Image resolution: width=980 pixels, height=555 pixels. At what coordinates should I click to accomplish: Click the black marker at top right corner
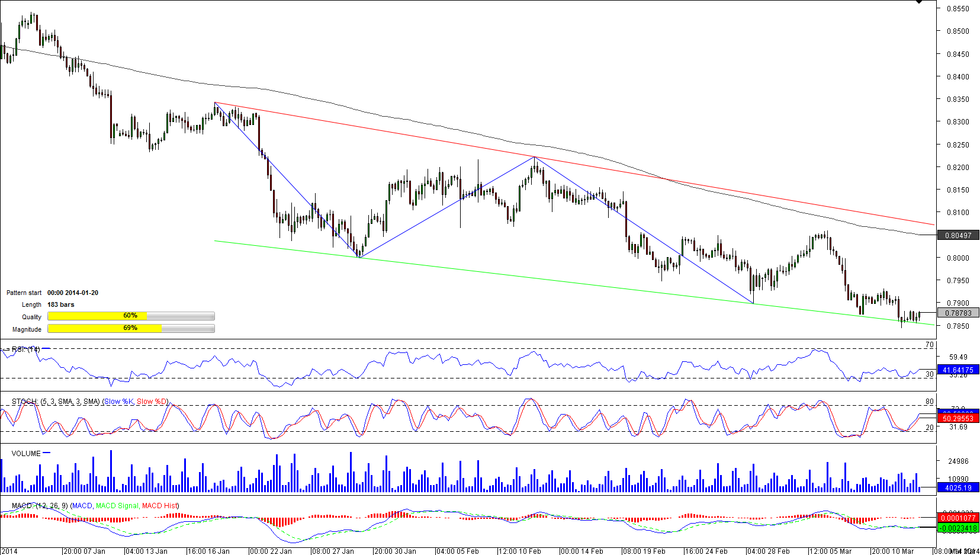coord(919,2)
